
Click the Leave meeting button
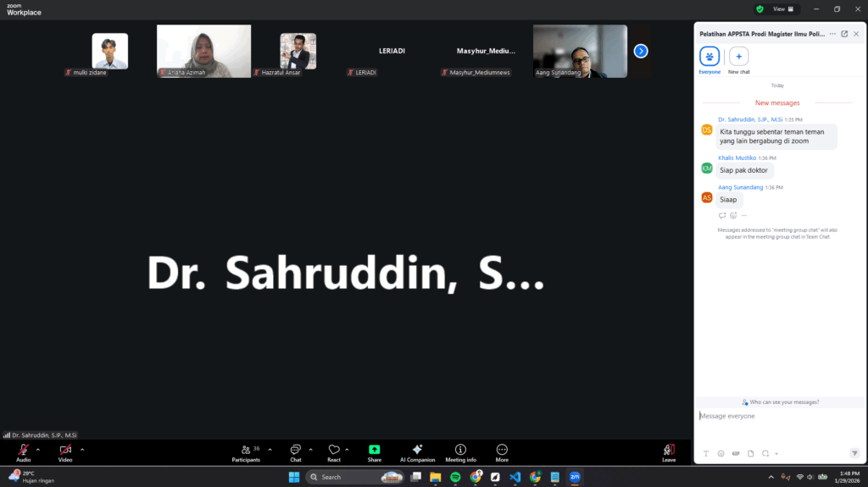point(669,450)
